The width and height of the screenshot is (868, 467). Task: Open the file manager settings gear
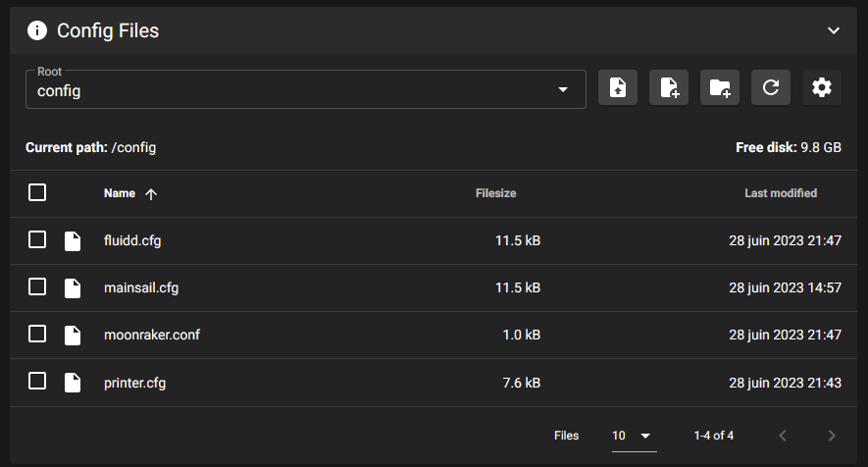click(x=822, y=88)
